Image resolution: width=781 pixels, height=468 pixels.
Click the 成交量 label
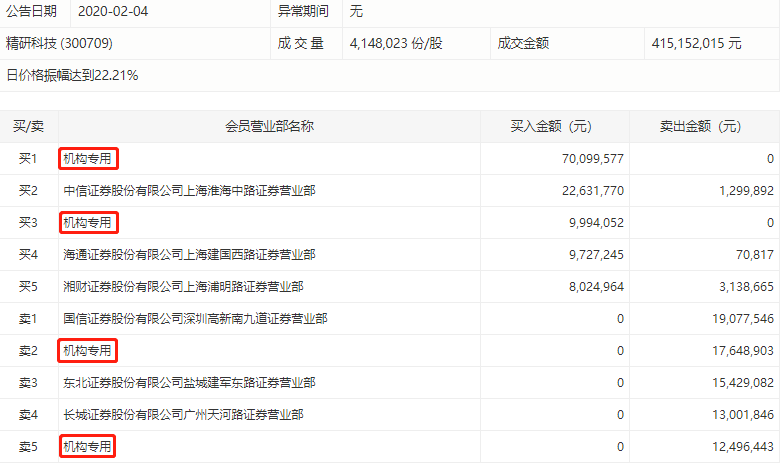[301, 43]
